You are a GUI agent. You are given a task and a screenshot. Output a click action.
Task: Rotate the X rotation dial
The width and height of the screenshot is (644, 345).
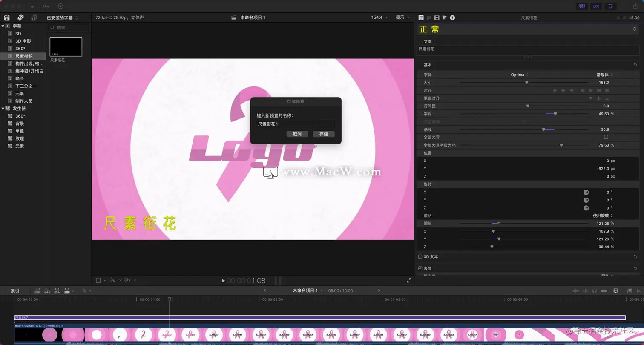[x=586, y=192]
